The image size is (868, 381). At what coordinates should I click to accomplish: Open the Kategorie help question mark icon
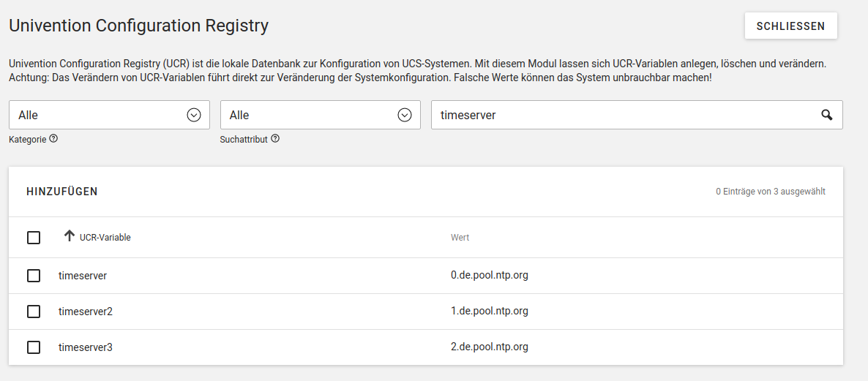click(53, 139)
